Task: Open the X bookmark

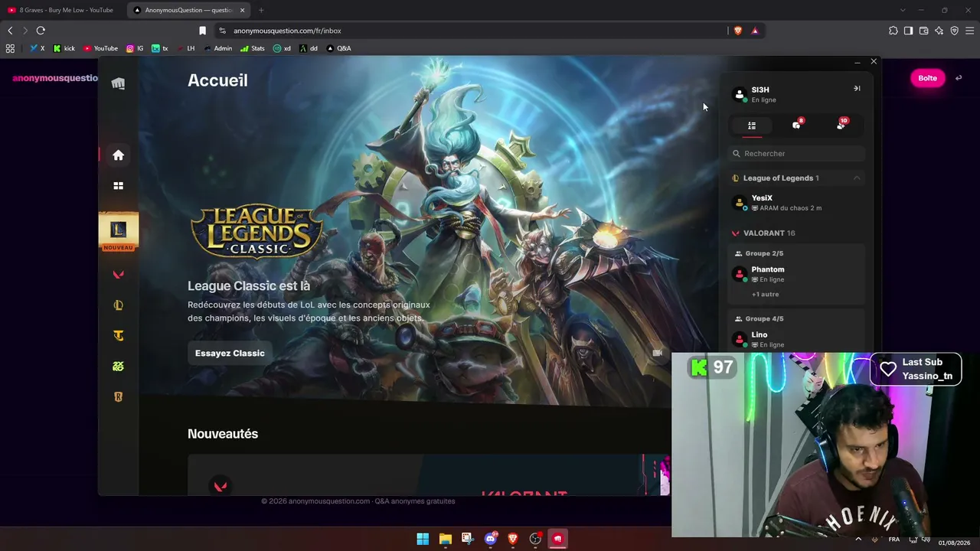Action: click(37, 48)
